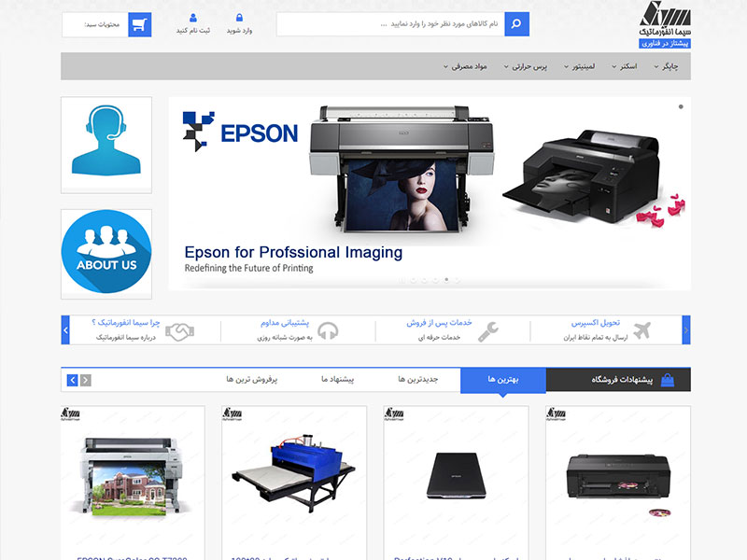Switch to the پیشنهاد ما tab

(x=337, y=380)
